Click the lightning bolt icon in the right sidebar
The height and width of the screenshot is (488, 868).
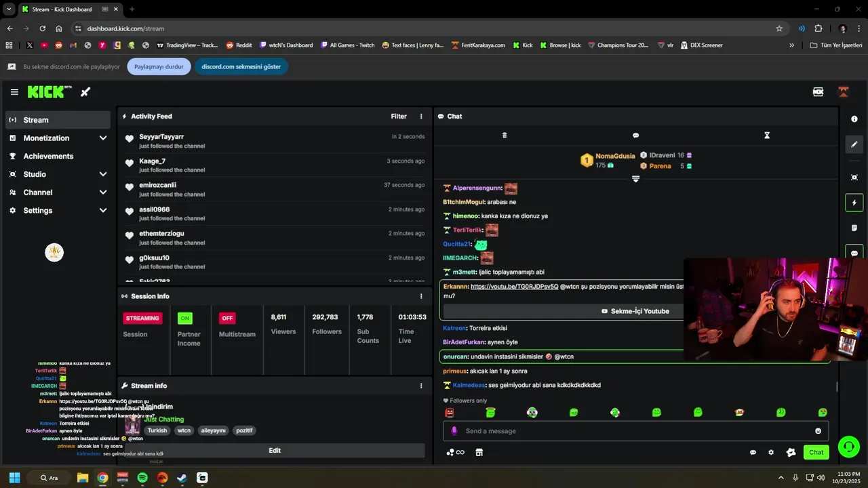pos(854,203)
